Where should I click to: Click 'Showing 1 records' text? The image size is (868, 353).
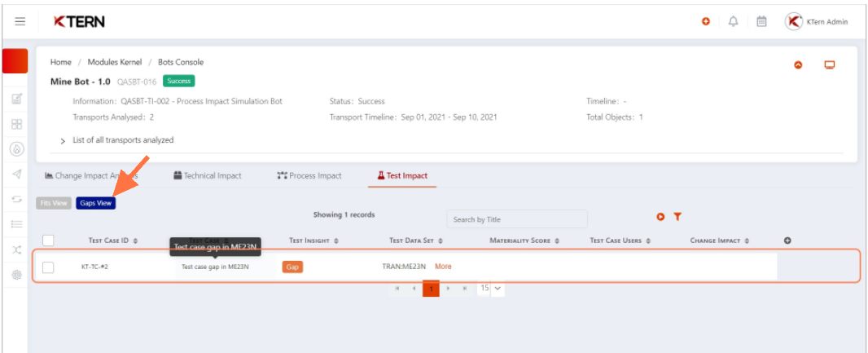pos(344,214)
